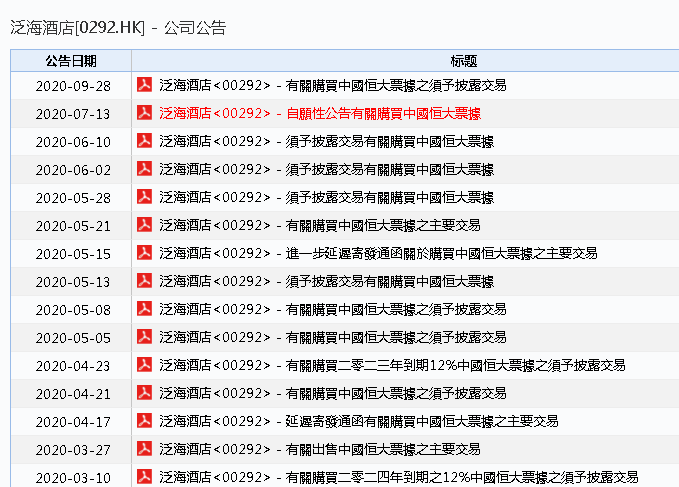Open the 2020-04-17 延遲寄發通函 announcement link
Image resolution: width=679 pixels, height=487 pixels.
point(359,421)
